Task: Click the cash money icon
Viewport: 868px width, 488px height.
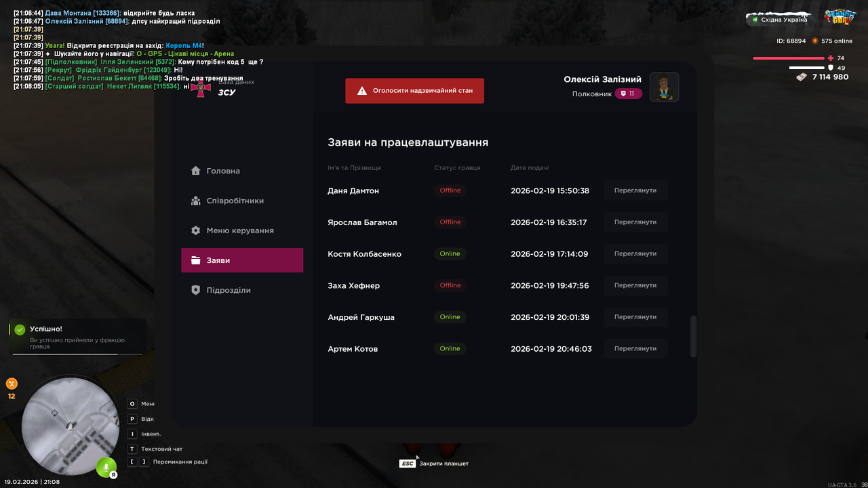Action: pyautogui.click(x=802, y=77)
